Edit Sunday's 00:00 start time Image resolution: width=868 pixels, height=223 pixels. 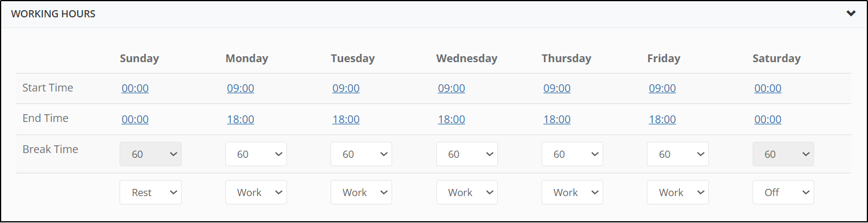tap(135, 88)
